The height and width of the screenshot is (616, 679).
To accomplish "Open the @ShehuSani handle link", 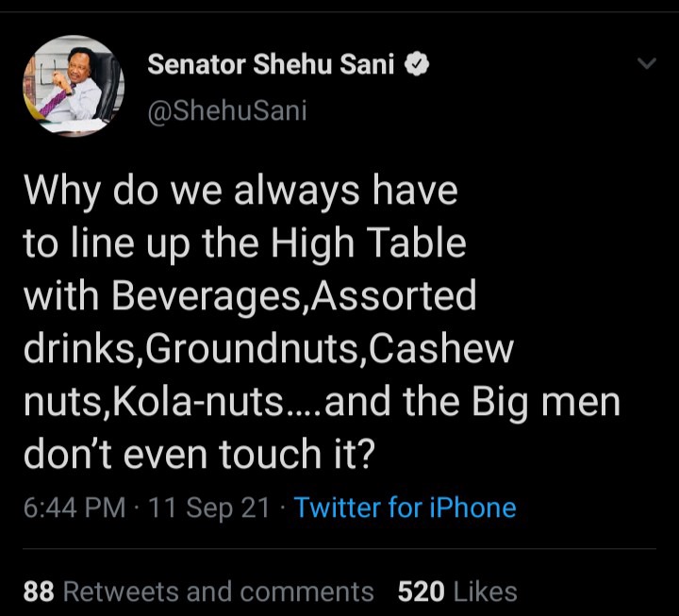I will (x=227, y=110).
